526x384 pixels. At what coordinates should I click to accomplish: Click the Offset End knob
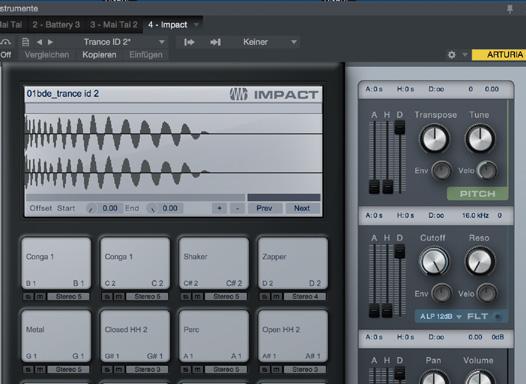(x=152, y=209)
